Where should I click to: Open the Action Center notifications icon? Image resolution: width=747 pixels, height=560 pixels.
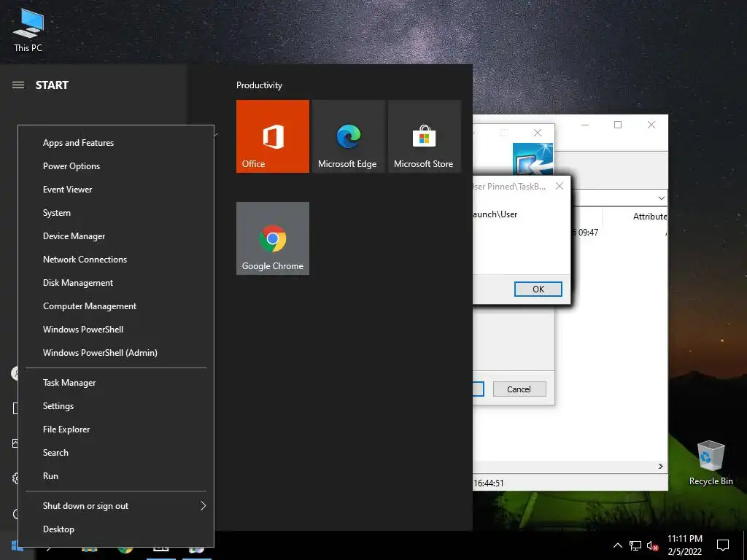click(x=723, y=545)
